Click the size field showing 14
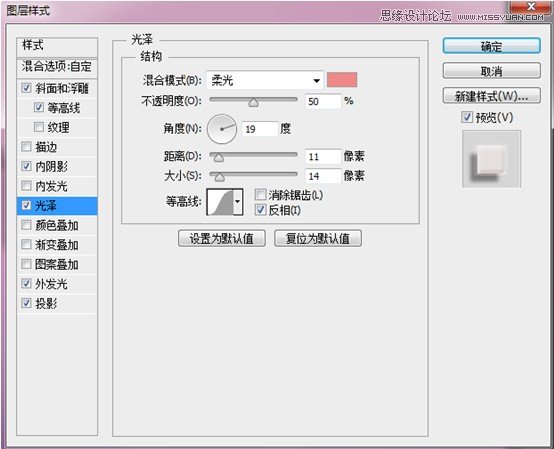 pyautogui.click(x=323, y=176)
